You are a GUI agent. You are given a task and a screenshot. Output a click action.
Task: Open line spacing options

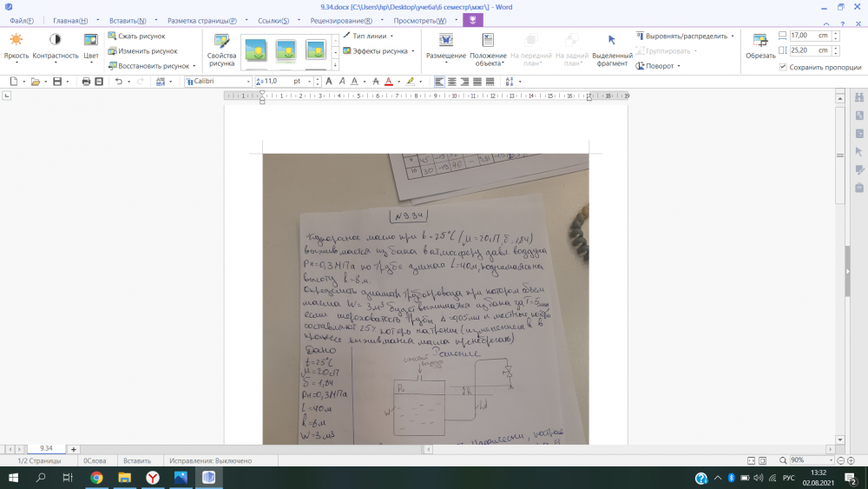pos(510,82)
